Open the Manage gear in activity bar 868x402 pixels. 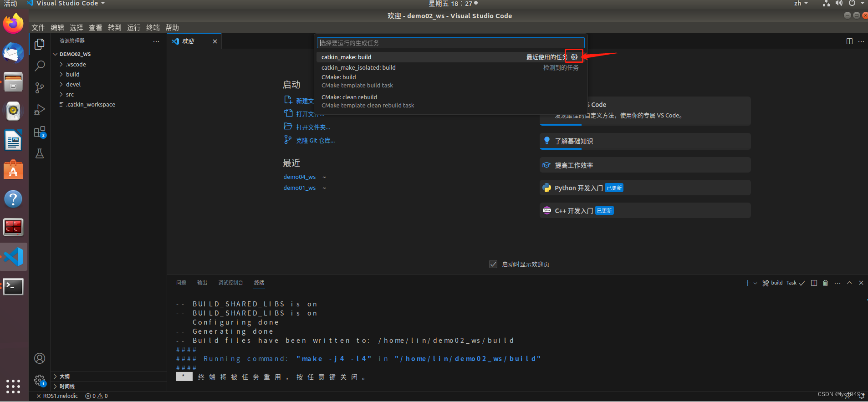[x=40, y=380]
